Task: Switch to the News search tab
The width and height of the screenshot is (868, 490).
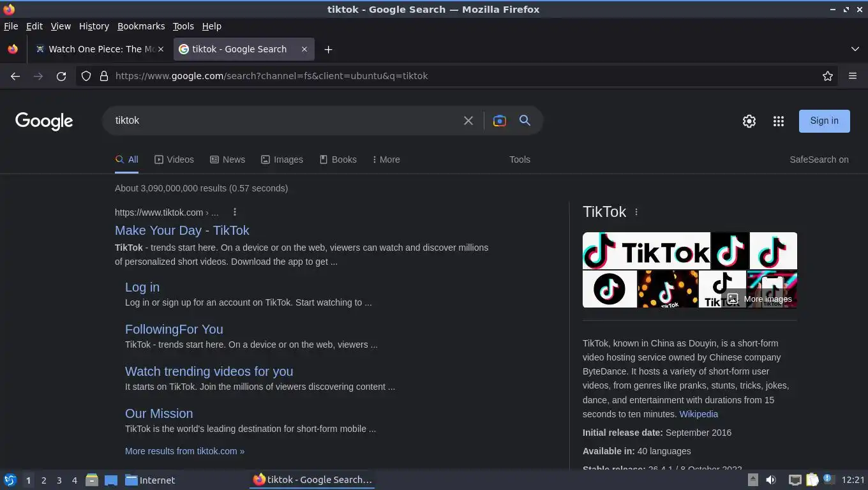Action: pos(228,160)
